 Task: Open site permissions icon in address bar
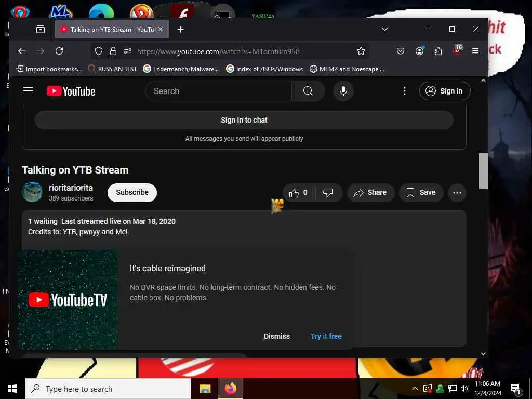[128, 51]
